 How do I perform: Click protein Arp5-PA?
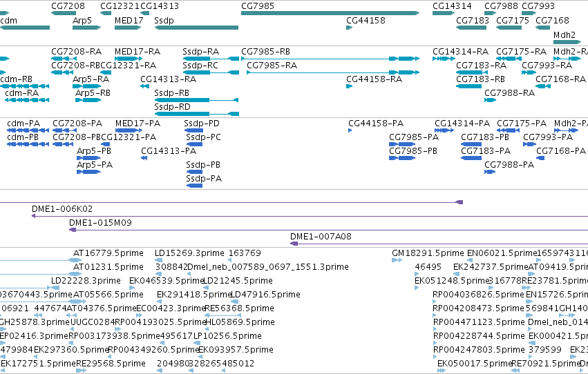[x=89, y=171]
